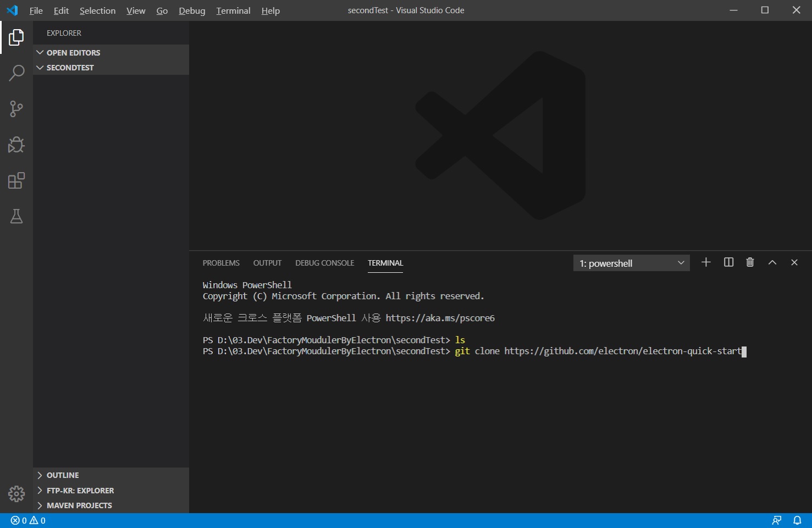Switch to the OUTPUT tab
Viewport: 812px width, 528px height.
pyautogui.click(x=267, y=263)
